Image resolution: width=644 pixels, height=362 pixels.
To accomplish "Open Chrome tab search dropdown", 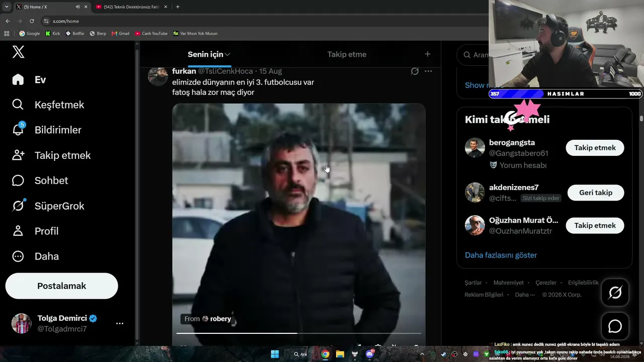I will (x=7, y=7).
